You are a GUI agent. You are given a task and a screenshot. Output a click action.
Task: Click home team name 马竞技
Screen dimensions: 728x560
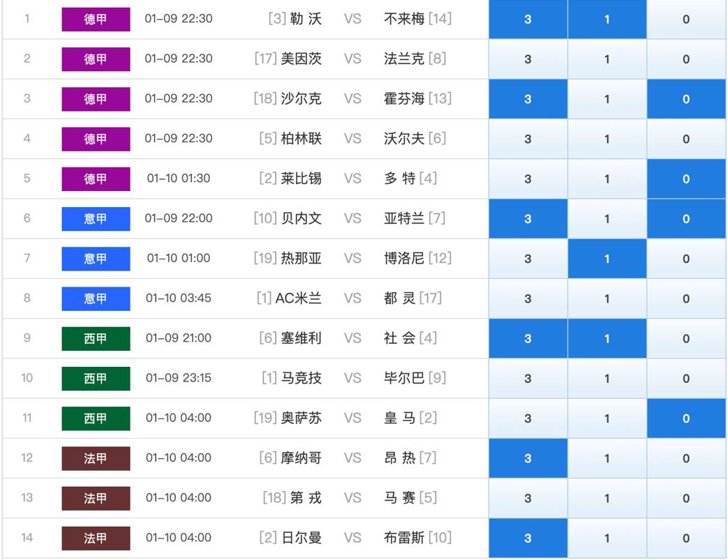pyautogui.click(x=302, y=378)
